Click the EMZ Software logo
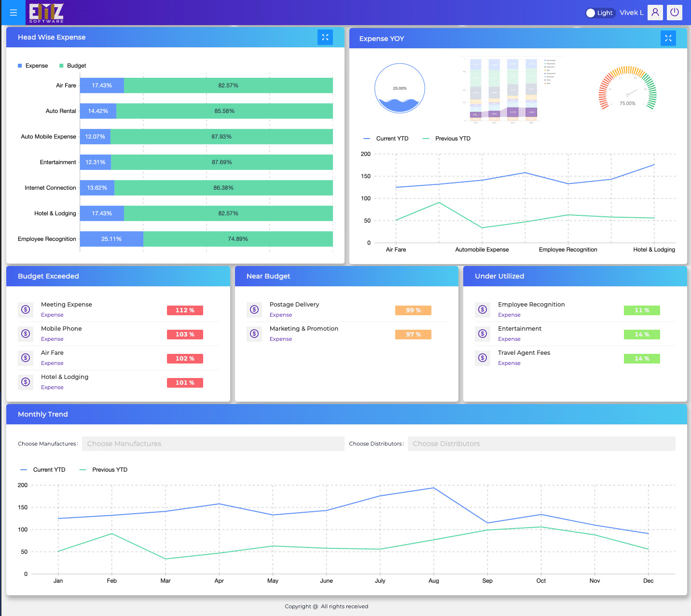Image resolution: width=691 pixels, height=616 pixels. [46, 13]
